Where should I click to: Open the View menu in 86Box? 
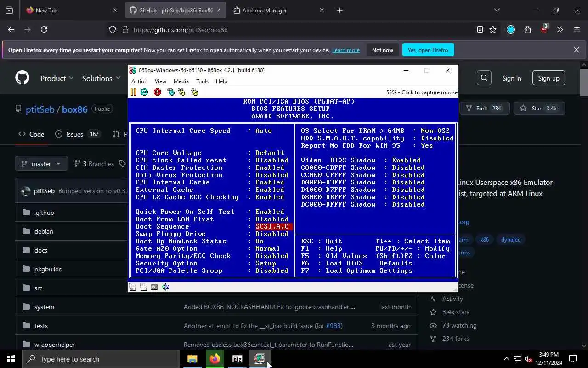[x=160, y=81]
